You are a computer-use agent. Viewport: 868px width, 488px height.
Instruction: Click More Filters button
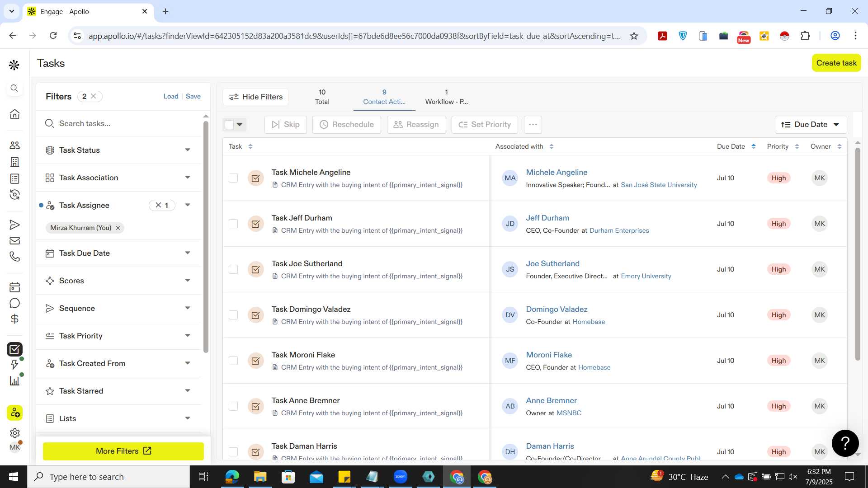coord(123,451)
